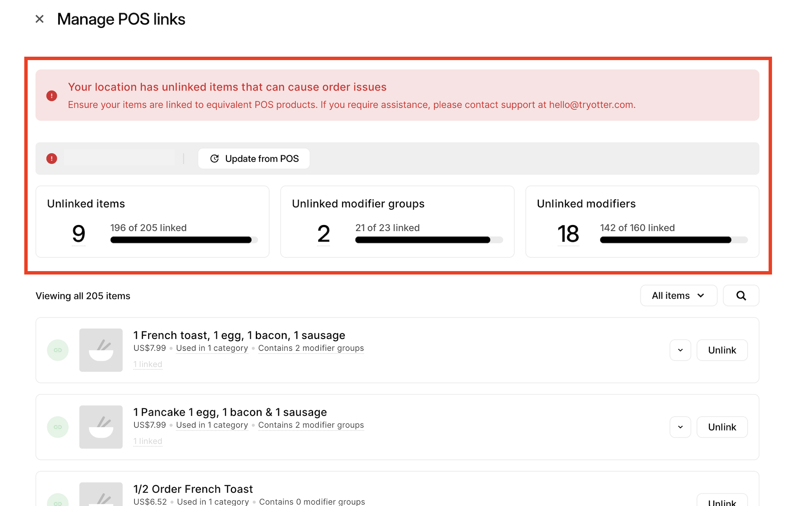Click the green link icon for Pancake item
The width and height of the screenshot is (812, 506).
pyautogui.click(x=58, y=427)
